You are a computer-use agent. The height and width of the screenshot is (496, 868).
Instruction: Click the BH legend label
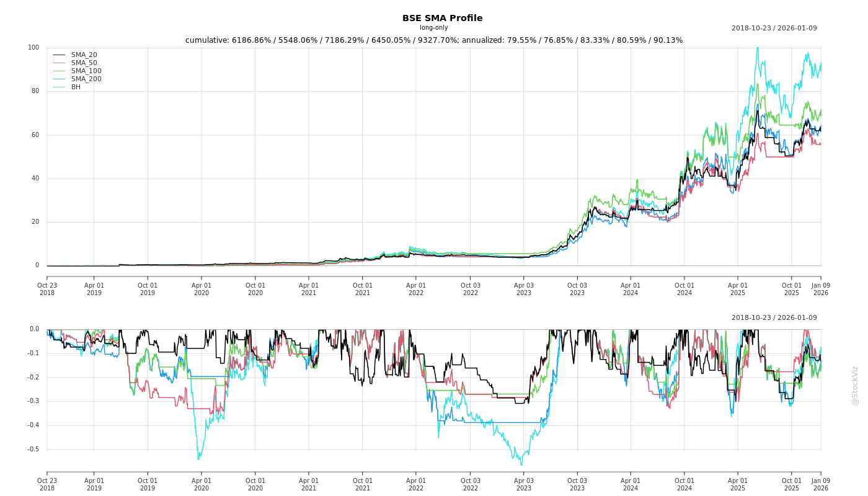coord(76,87)
